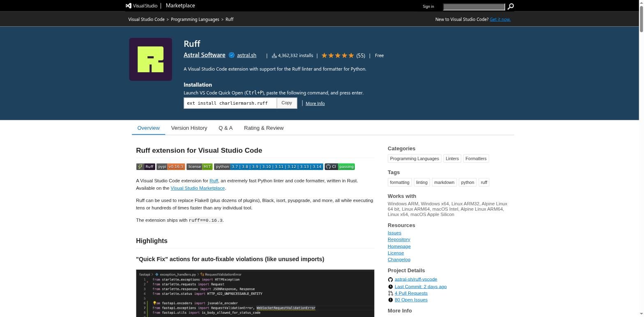Open the astral-sh/ruff-vscode repository link
Viewport: 644px width, 317px height.
click(416, 279)
